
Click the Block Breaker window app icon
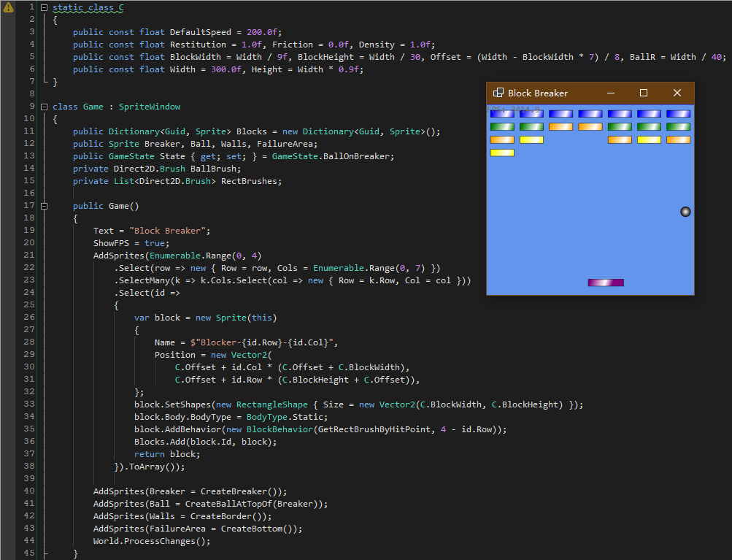coord(498,93)
